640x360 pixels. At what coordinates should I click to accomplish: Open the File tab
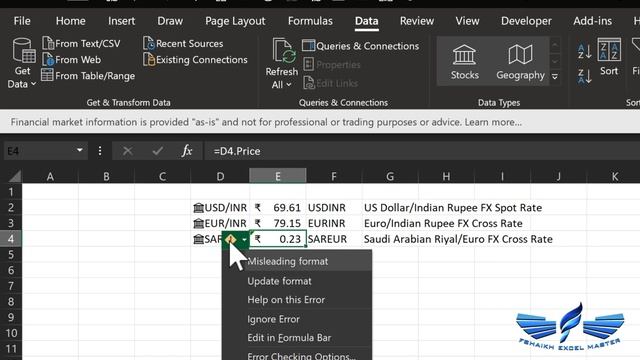pos(22,21)
